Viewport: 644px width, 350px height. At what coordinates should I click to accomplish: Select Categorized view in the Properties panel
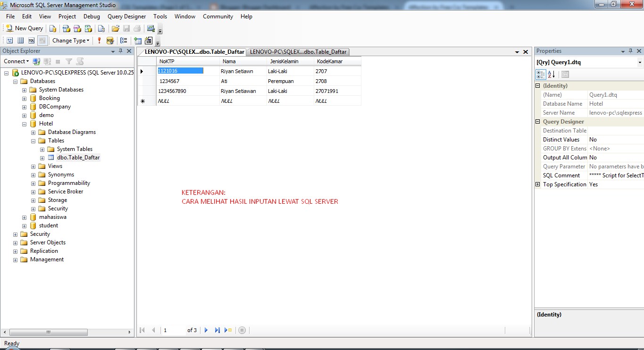540,74
